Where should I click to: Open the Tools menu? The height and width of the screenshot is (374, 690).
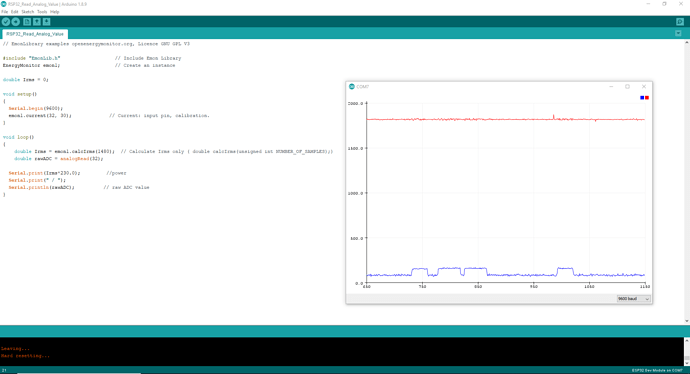[42, 12]
